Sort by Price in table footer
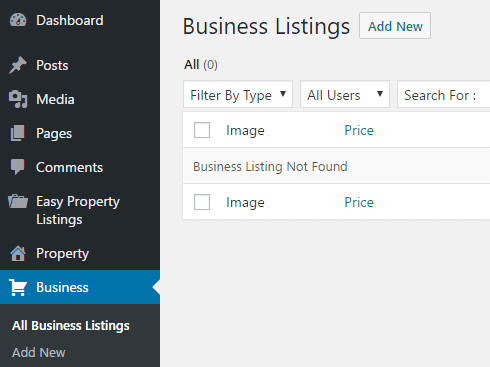 pyautogui.click(x=359, y=202)
